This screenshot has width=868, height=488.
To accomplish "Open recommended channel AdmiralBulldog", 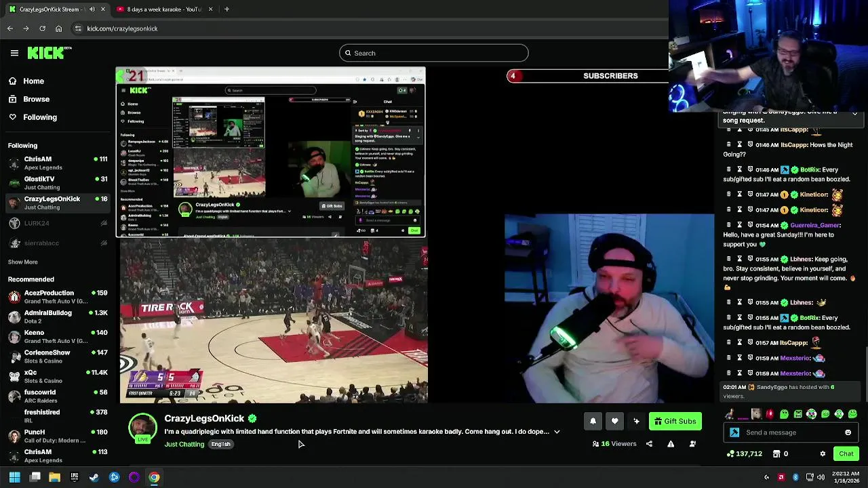I will coord(58,317).
